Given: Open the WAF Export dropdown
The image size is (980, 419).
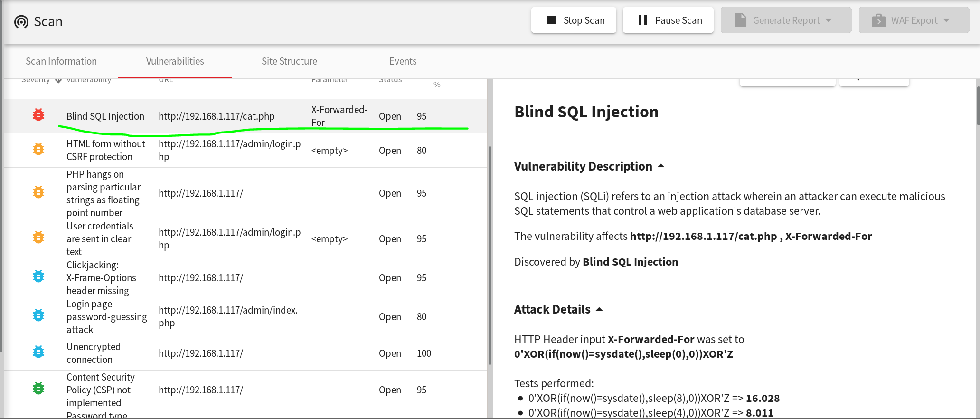Looking at the screenshot, I should point(914,20).
